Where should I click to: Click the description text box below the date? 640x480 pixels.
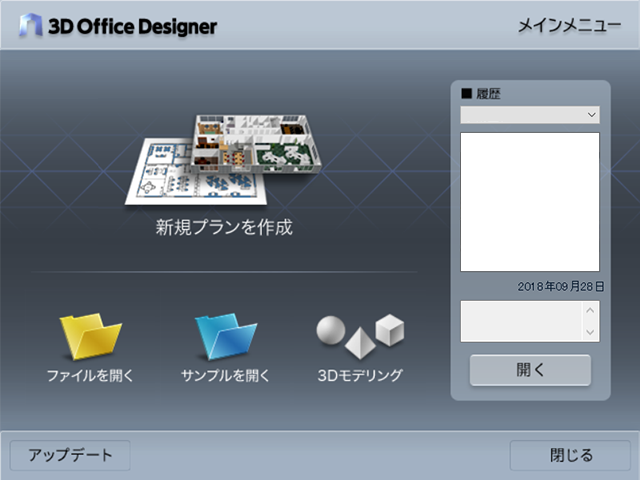[520, 321]
